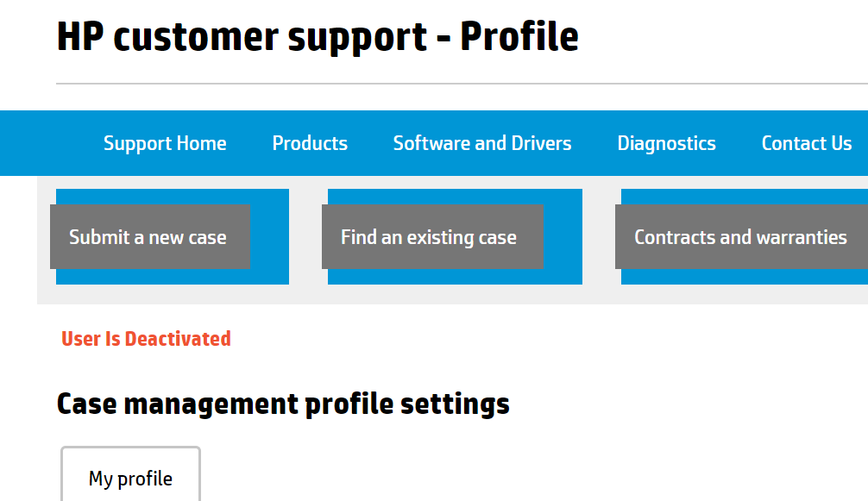This screenshot has width=868, height=501.
Task: Click the User Is Deactivated message
Action: [145, 338]
